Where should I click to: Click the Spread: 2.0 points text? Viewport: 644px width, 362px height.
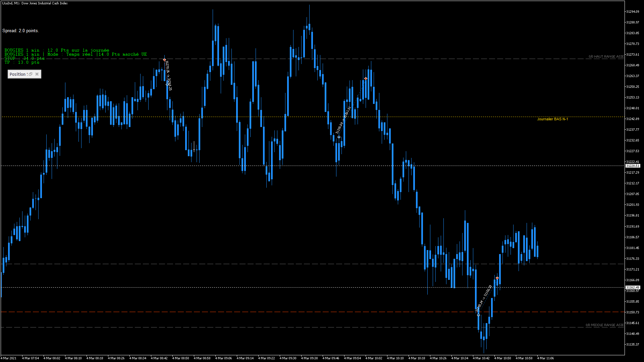(20, 31)
